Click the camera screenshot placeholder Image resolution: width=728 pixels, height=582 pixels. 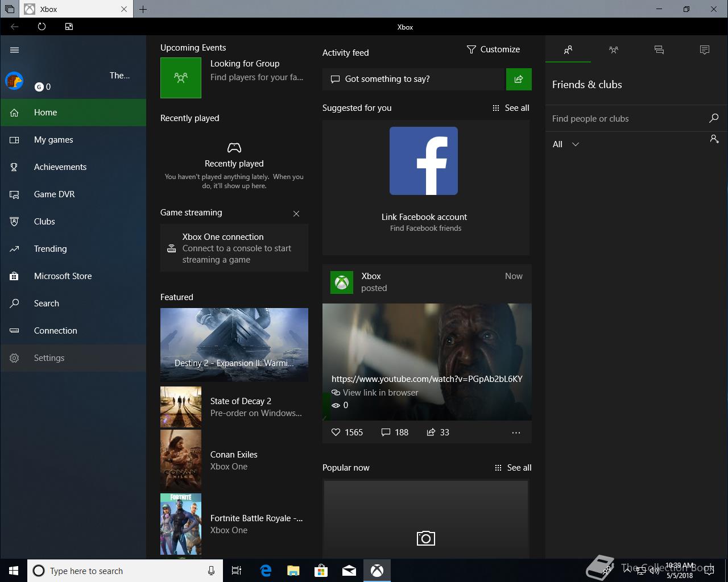(x=426, y=538)
